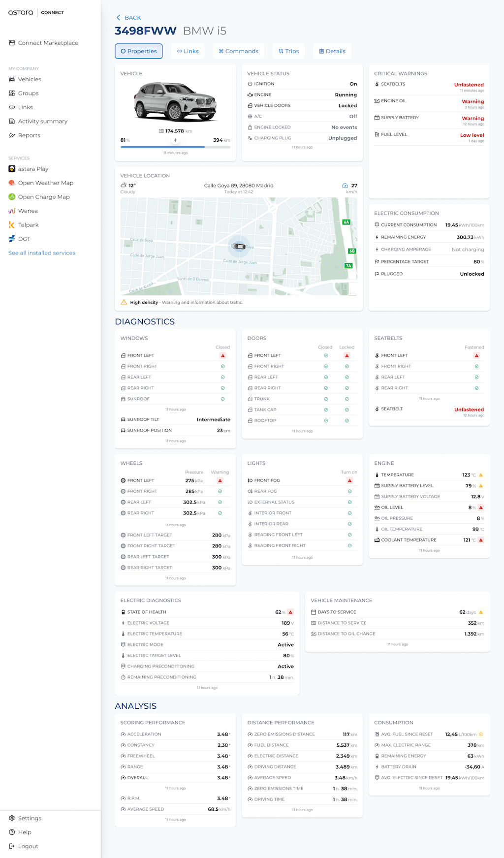
Task: Click the Seatbelts Unfastened warning
Action: (x=469, y=85)
